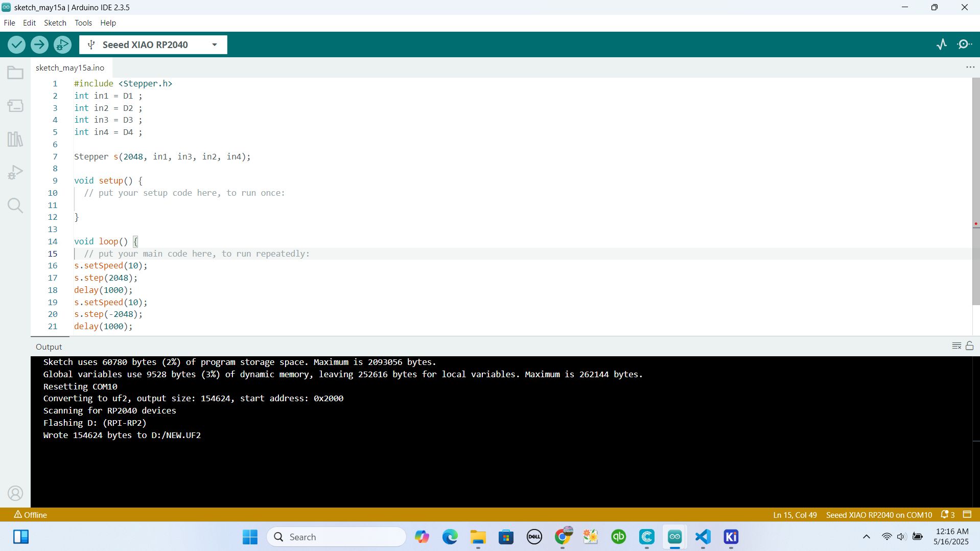
Task: Open the Serial Monitor
Action: [964, 44]
